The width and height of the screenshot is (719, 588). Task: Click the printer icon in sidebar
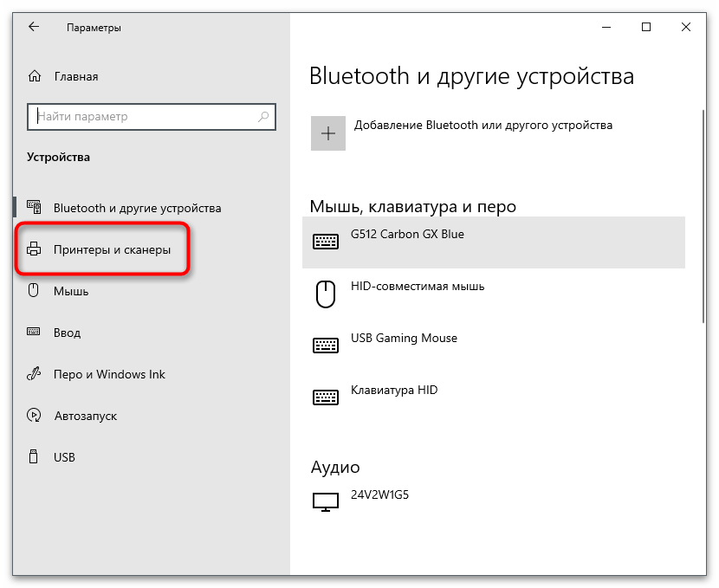click(x=35, y=250)
